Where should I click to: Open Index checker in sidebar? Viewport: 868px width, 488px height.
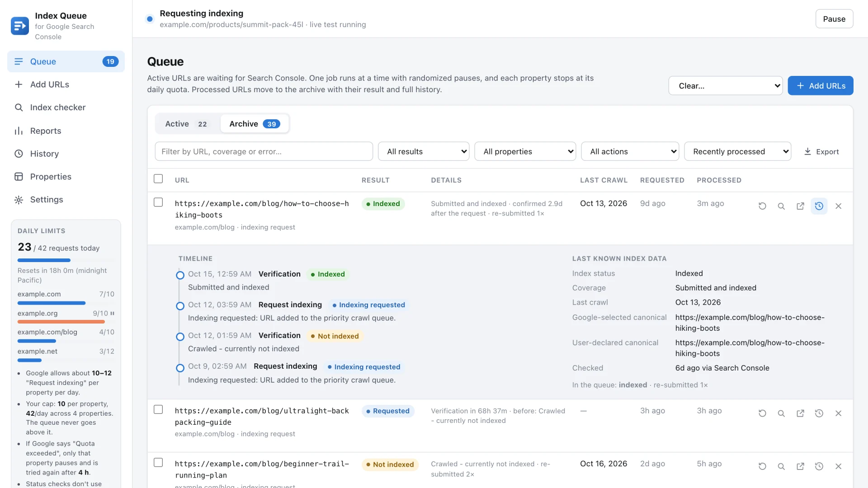pyautogui.click(x=66, y=108)
